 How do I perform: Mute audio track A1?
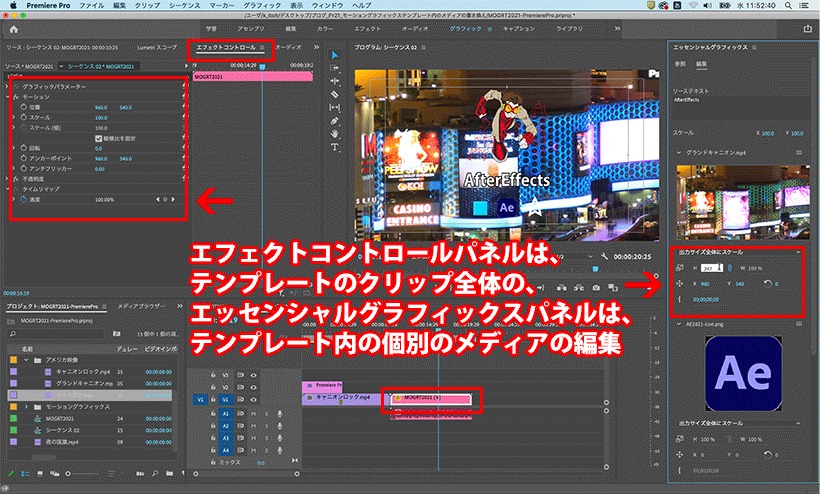pyautogui.click(x=254, y=413)
